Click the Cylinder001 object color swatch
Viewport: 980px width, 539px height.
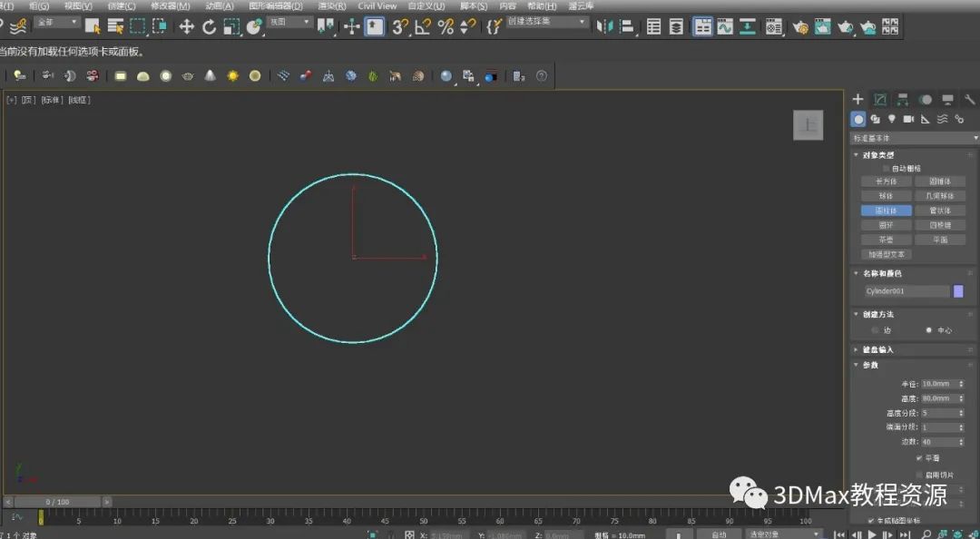coord(958,291)
